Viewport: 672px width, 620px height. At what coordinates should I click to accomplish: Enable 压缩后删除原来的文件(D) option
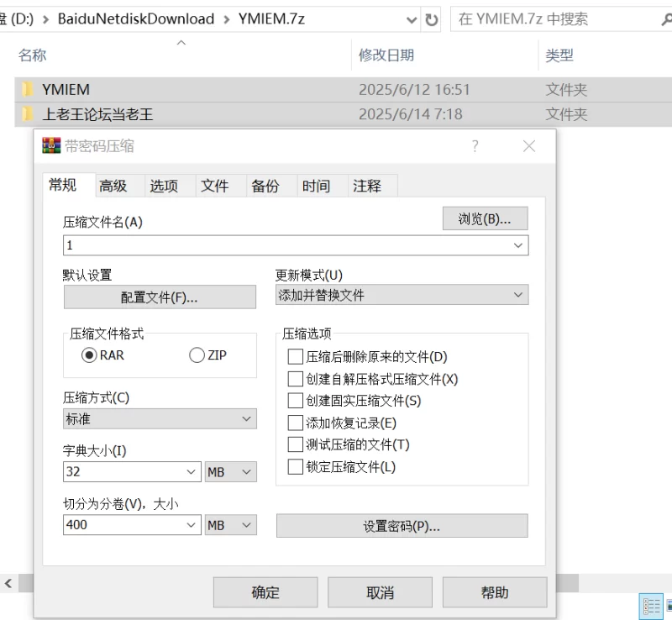(296, 356)
